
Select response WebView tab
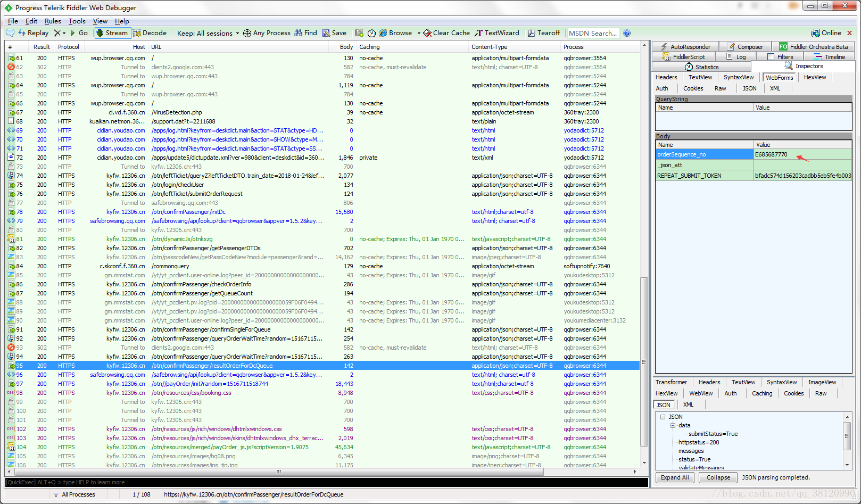pyautogui.click(x=701, y=394)
